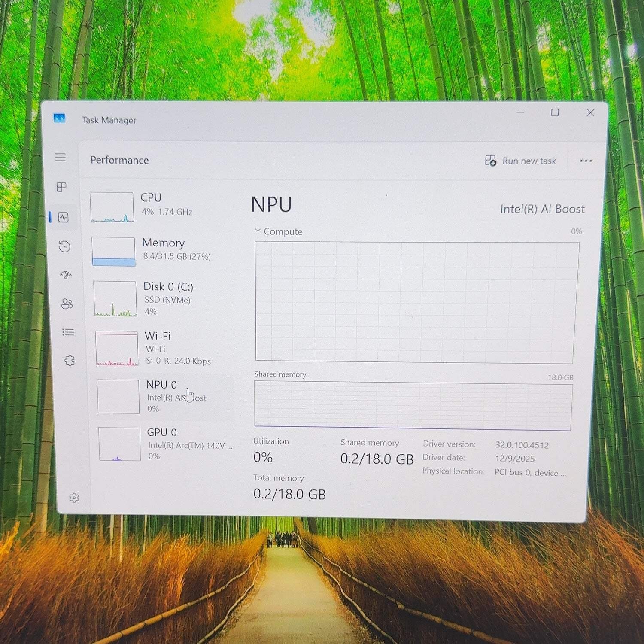Click Total memory 0.2/18.0 GB value
This screenshot has height=644, width=644.
pos(289,494)
